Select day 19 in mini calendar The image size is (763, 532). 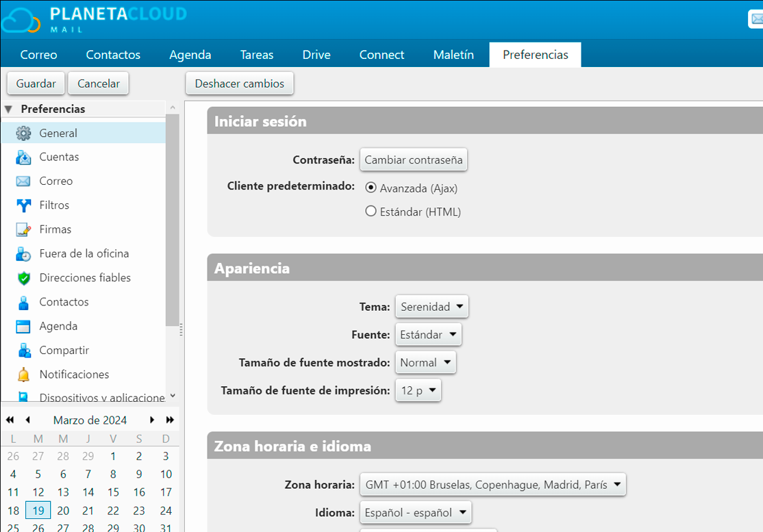[x=38, y=511]
